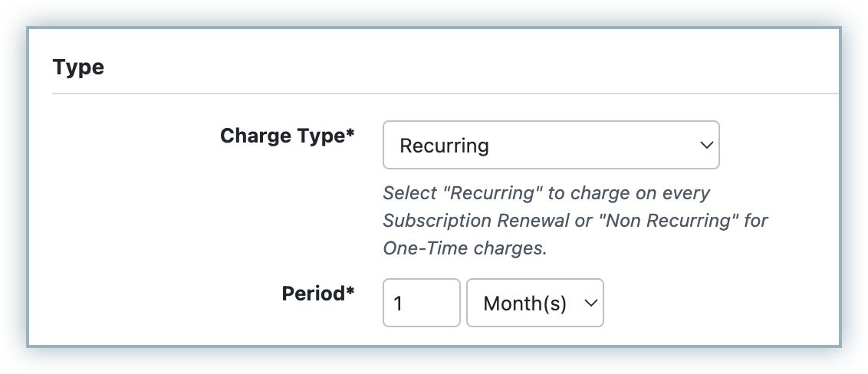Click the "One-Time charges." help text

465,248
